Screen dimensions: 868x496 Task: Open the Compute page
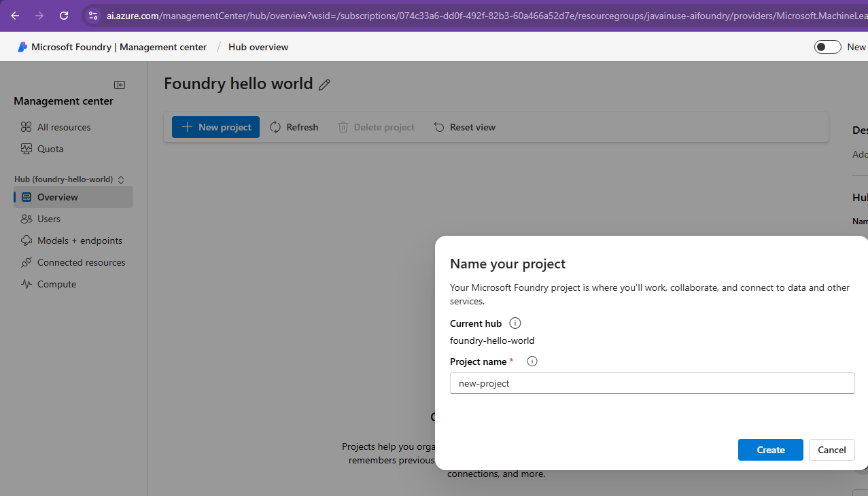(55, 284)
